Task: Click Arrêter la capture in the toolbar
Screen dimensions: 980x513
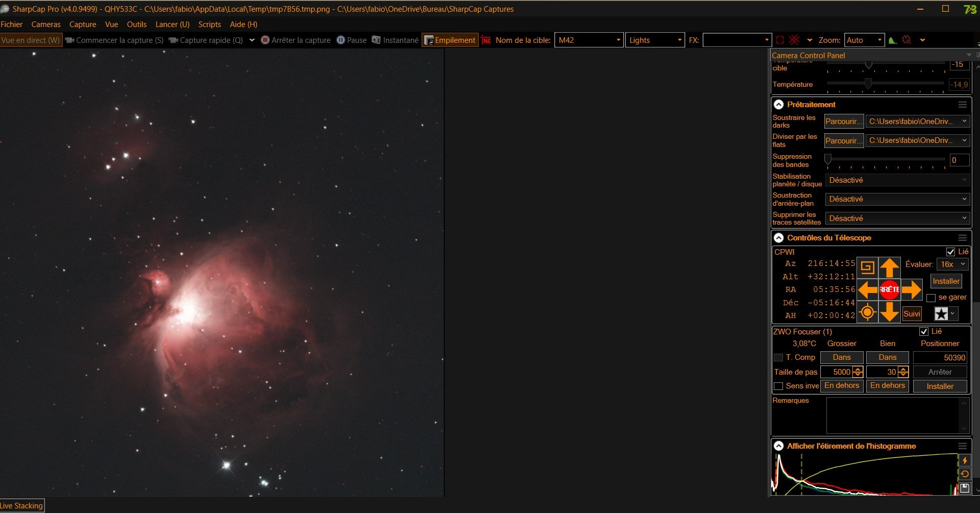Action: [296, 40]
